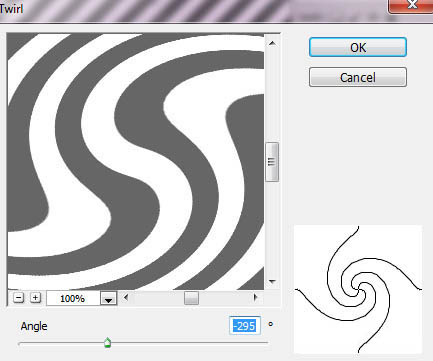433x361 pixels.
Task: Zoom in the preview with plus button
Action: click(x=35, y=298)
